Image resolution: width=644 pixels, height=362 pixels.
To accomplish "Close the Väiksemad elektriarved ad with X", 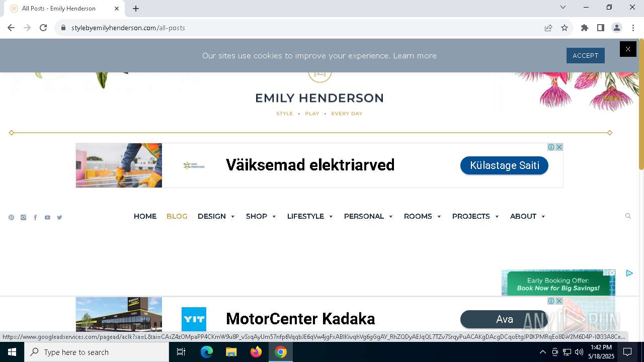I will point(559,147).
